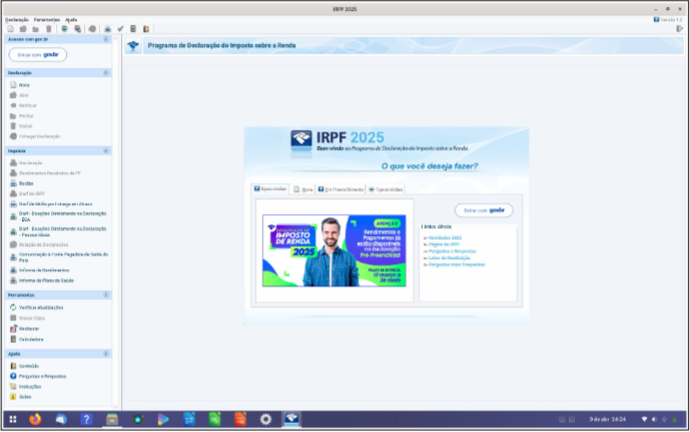Click the new declaration toolbar icon
690x432 pixels.
11,29
